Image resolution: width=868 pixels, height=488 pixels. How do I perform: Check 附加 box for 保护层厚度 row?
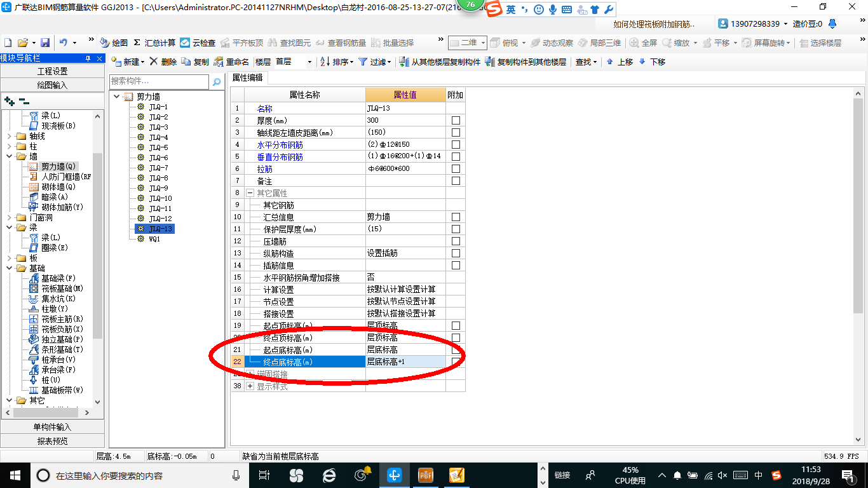[x=456, y=229]
